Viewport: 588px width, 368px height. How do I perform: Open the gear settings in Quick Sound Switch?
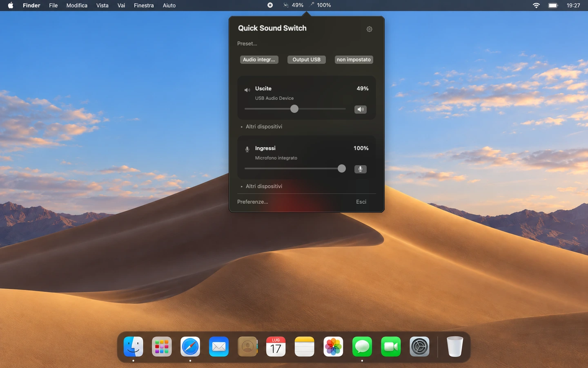coord(369,29)
